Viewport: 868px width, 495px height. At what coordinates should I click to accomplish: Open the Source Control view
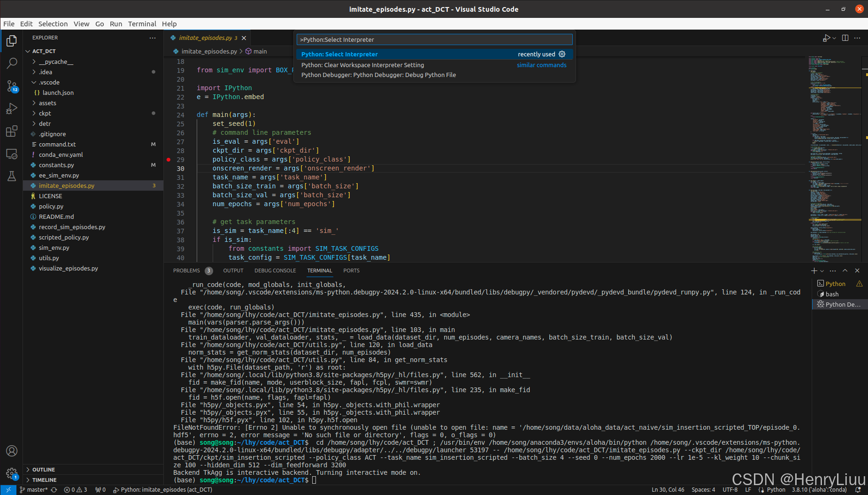click(12, 86)
